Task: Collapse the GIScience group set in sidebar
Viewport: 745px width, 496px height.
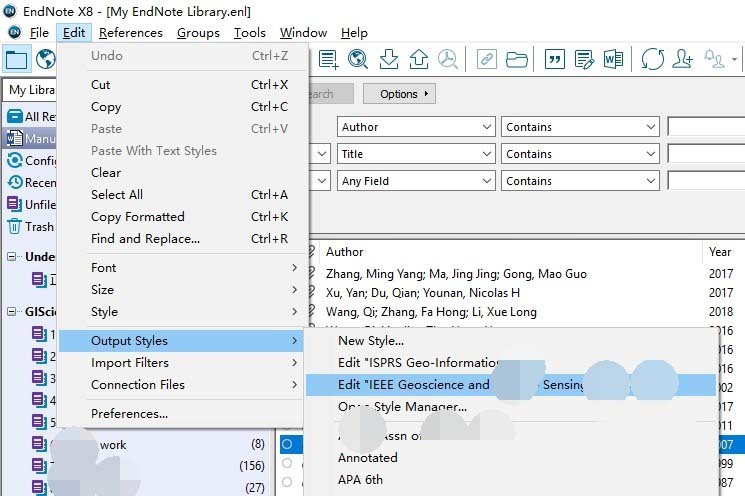Action: 12,310
